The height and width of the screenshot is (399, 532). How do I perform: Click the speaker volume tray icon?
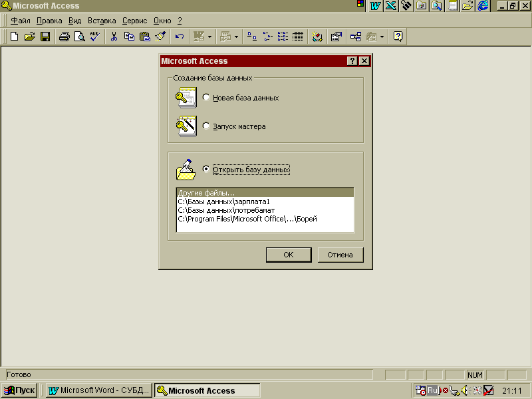tap(465, 390)
